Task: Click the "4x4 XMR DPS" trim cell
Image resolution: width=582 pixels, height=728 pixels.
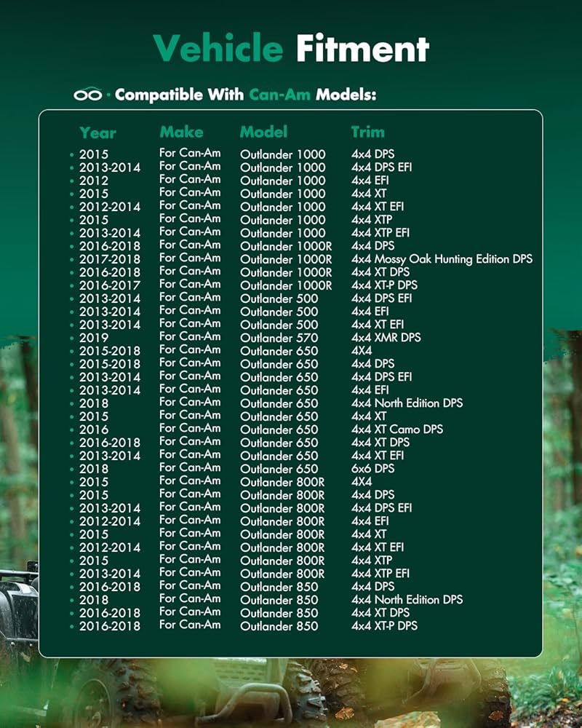Action: click(x=386, y=338)
